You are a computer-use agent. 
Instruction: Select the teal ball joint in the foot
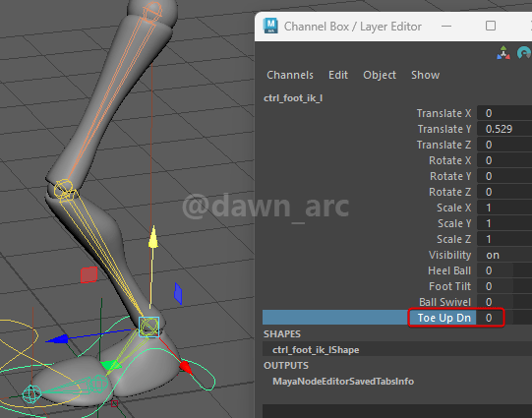coord(98,384)
